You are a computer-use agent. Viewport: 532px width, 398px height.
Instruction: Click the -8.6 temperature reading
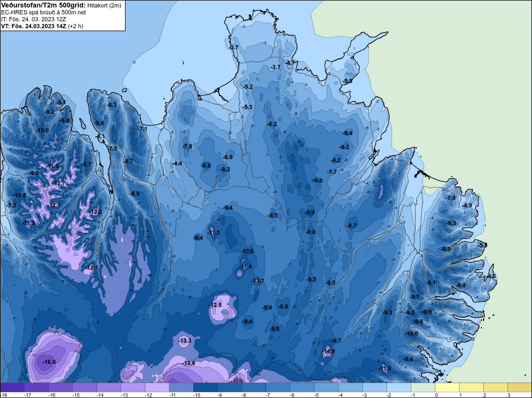coord(206,165)
